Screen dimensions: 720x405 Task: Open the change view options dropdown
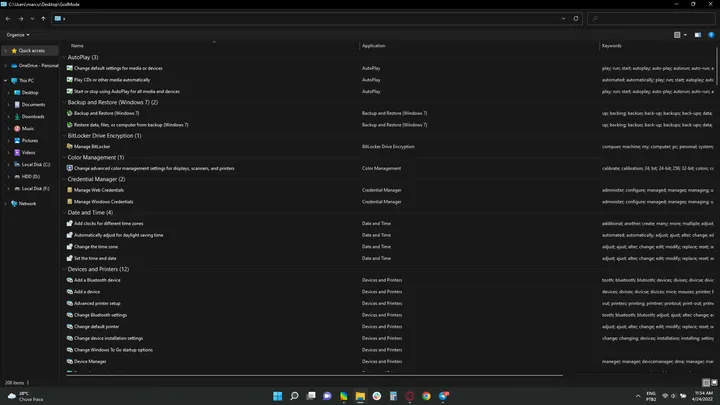tap(686, 34)
